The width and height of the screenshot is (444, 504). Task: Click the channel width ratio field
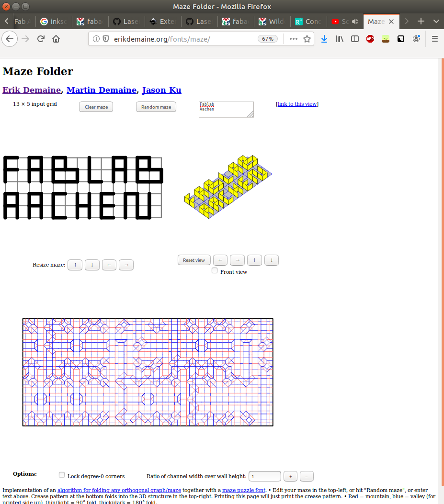coord(265,476)
